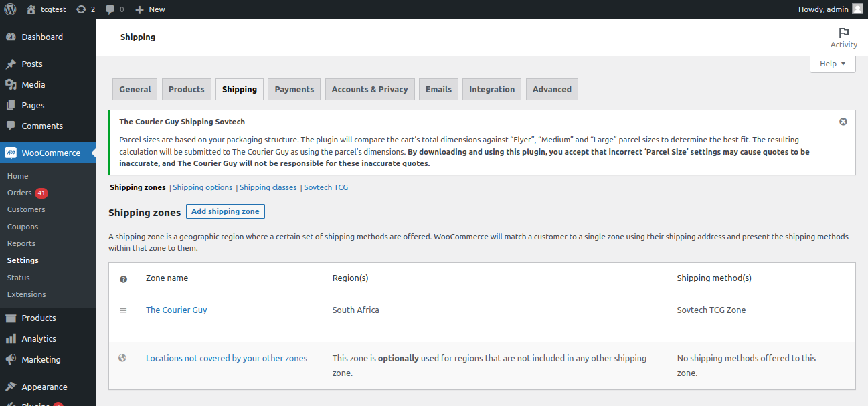Viewport: 868px width, 406px height.
Task: Switch to the Products settings tab
Action: click(x=186, y=89)
